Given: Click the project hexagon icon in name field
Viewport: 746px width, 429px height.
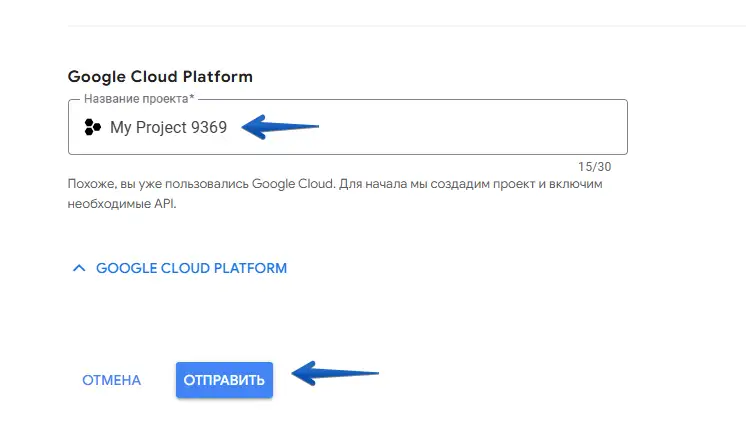Looking at the screenshot, I should coord(92,127).
